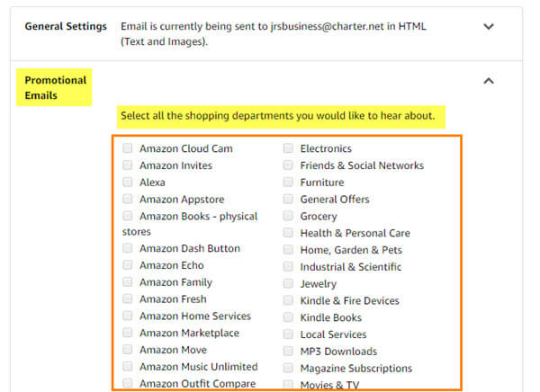Tick the Amazon Dash Button checkbox

click(128, 248)
